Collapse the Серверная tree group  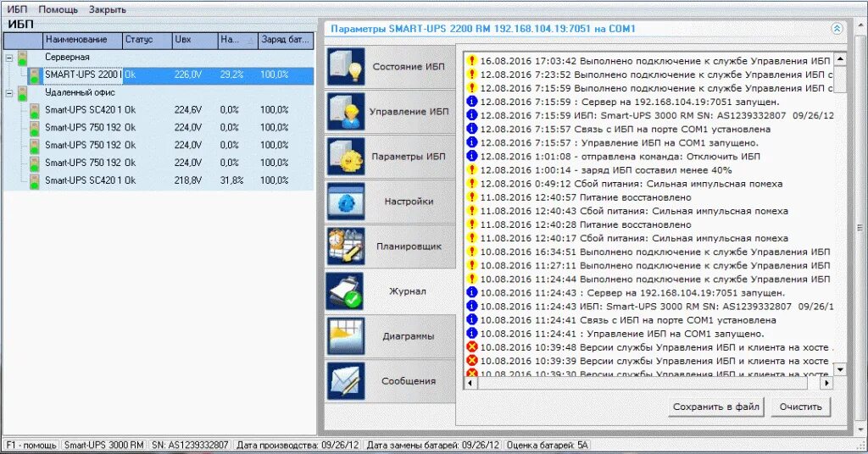point(8,58)
